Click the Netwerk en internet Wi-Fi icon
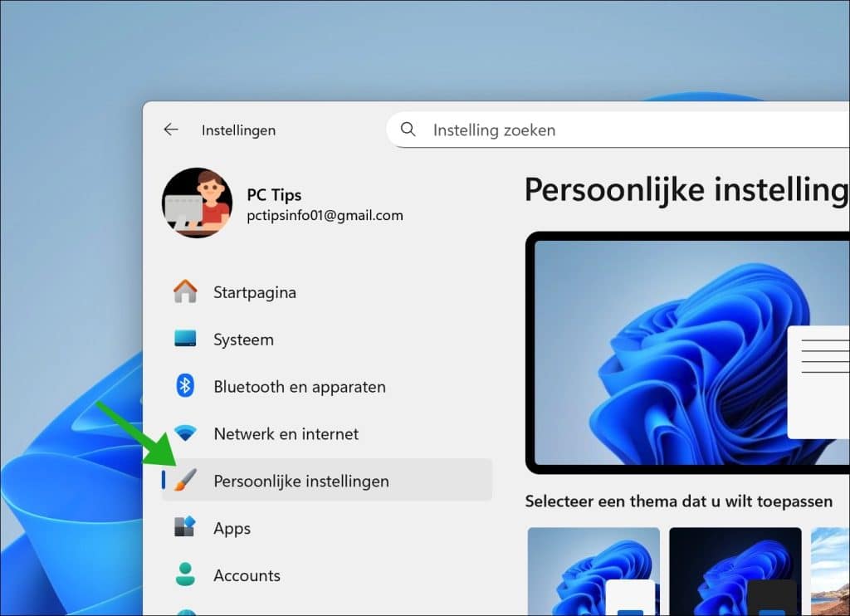Viewport: 850px width, 616px height. tap(184, 433)
